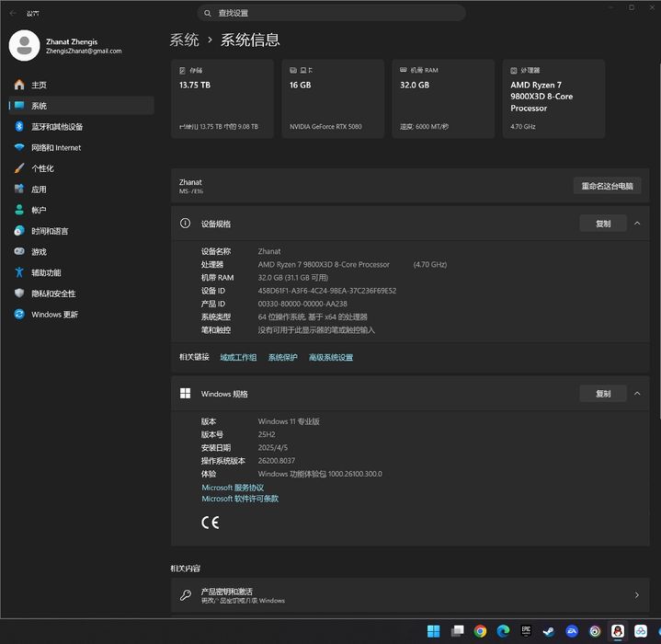Open Steam from the taskbar
The width and height of the screenshot is (661, 644).
(x=549, y=631)
